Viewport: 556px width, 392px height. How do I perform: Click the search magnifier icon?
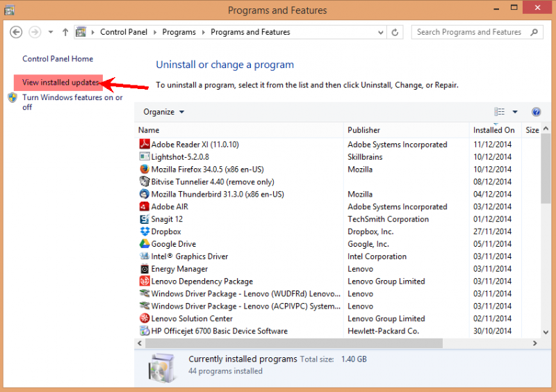(x=534, y=32)
